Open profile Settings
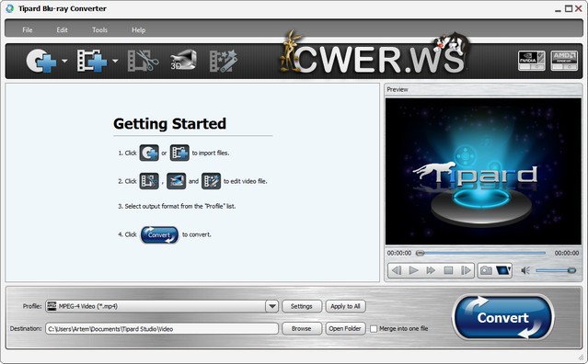This screenshot has width=588, height=364. click(x=302, y=306)
